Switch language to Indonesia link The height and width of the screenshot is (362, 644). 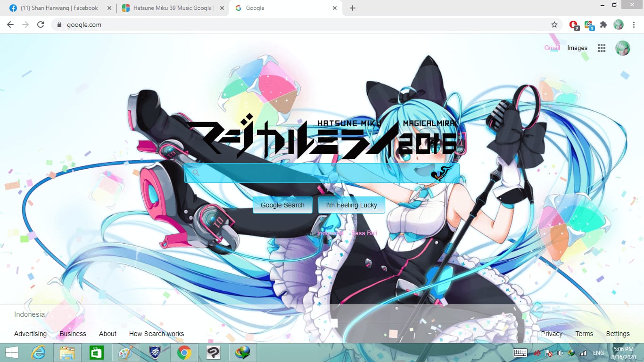click(330, 233)
